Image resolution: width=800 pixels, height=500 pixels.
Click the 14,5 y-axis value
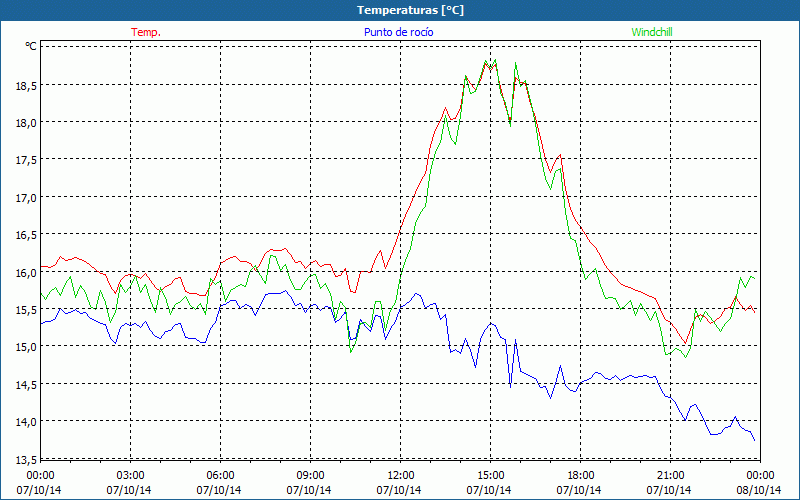click(27, 385)
